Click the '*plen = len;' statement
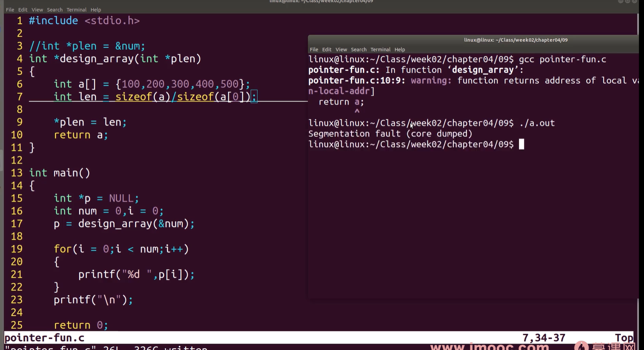The width and height of the screenshot is (644, 350). click(x=90, y=122)
